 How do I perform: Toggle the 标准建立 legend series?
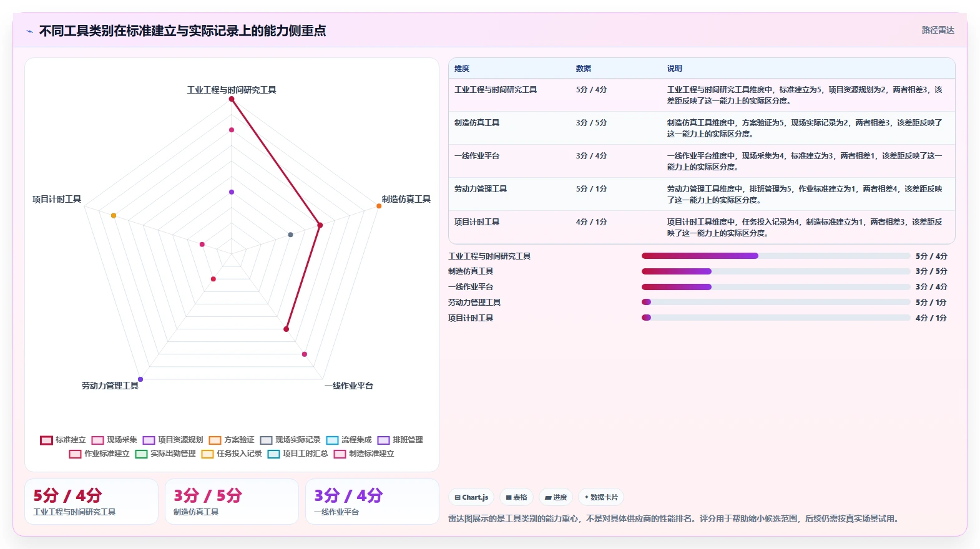pyautogui.click(x=63, y=440)
